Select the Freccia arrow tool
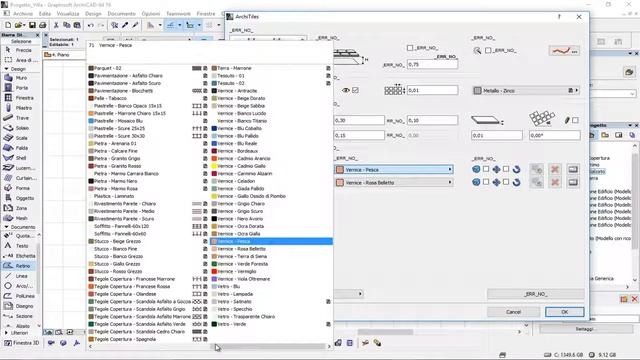640x360 pixels. [x=20, y=50]
